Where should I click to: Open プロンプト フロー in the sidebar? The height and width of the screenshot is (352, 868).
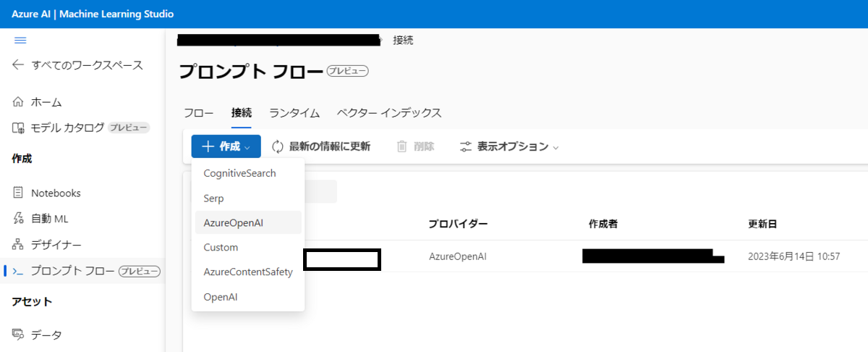72,271
